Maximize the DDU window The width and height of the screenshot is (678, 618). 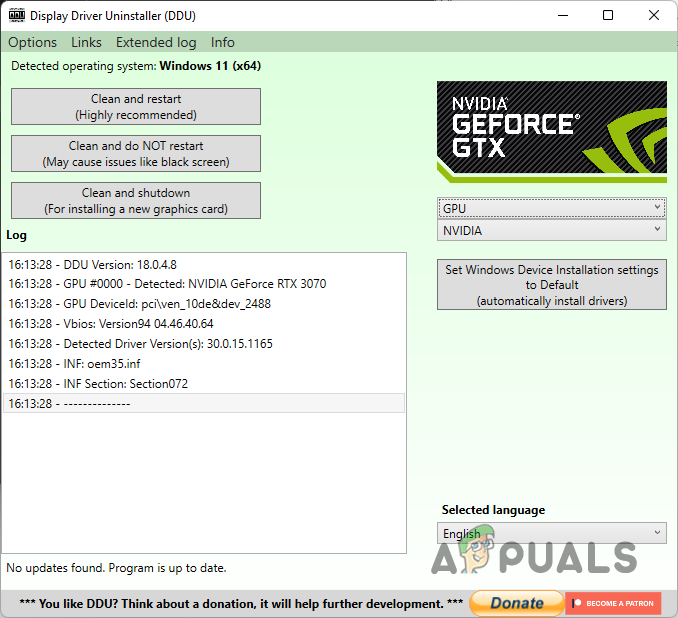608,16
